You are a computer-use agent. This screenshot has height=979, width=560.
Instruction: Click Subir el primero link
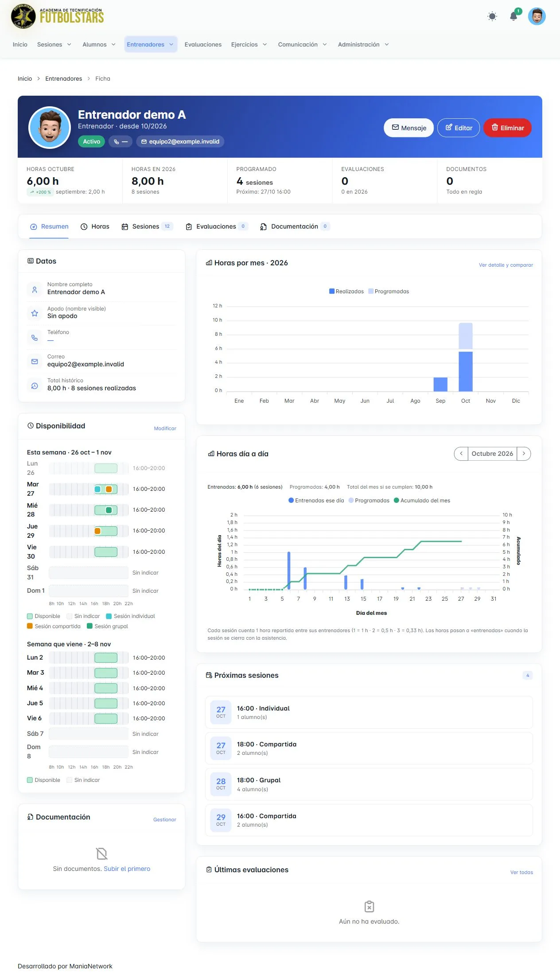click(x=127, y=869)
